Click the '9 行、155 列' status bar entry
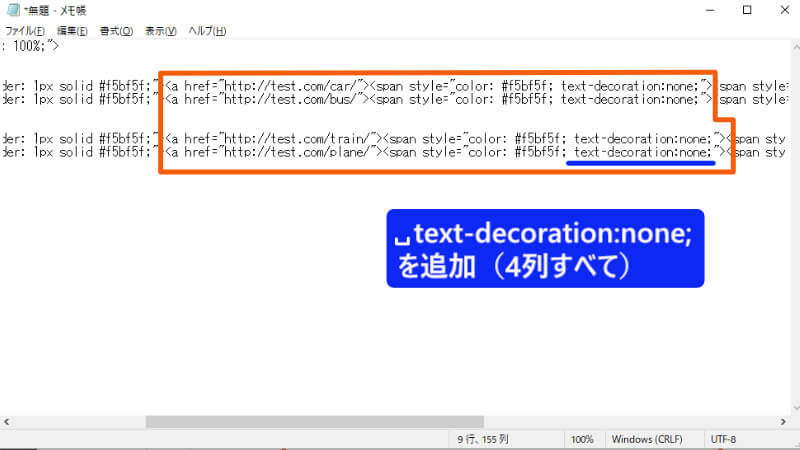 click(483, 439)
